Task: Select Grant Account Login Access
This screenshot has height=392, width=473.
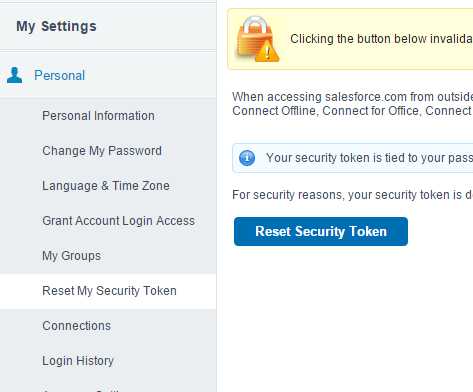Action: tap(119, 221)
